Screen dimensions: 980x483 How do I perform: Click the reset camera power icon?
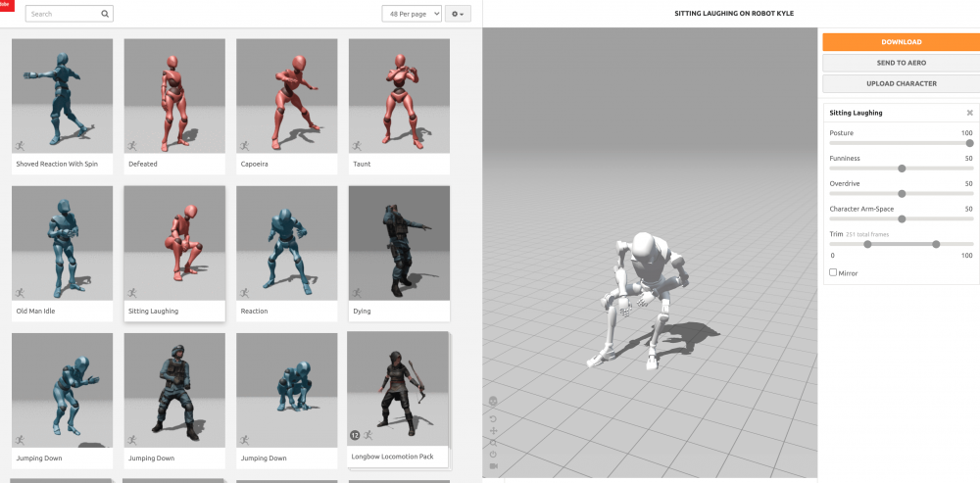[x=493, y=455]
